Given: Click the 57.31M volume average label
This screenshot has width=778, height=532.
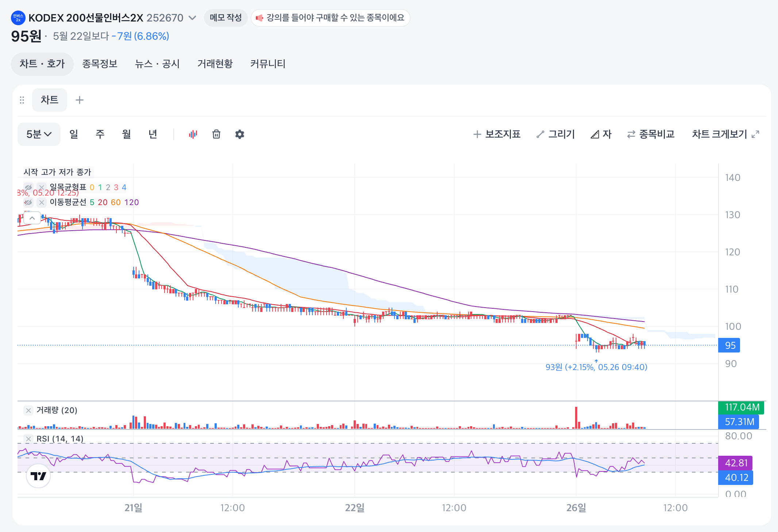Looking at the screenshot, I should click(739, 421).
